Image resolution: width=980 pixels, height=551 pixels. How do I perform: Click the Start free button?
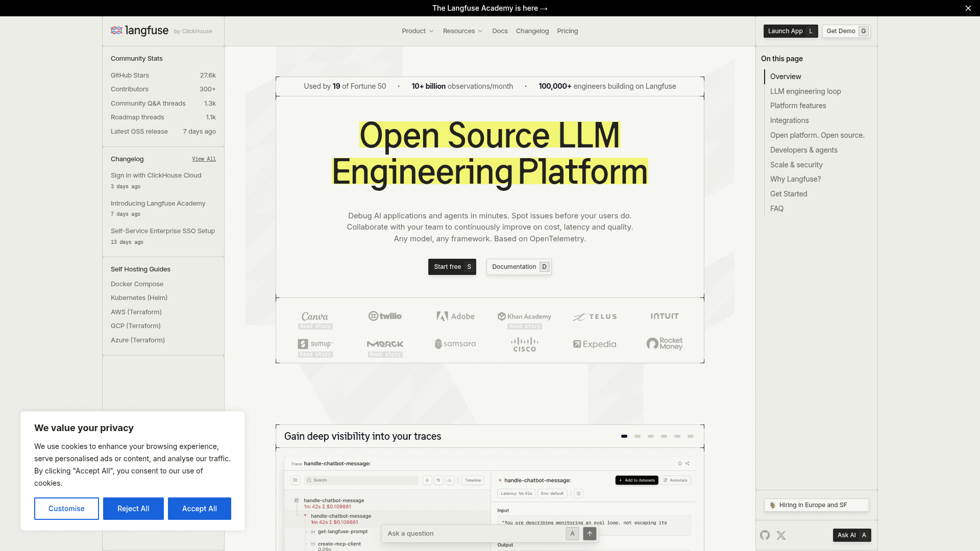452,267
